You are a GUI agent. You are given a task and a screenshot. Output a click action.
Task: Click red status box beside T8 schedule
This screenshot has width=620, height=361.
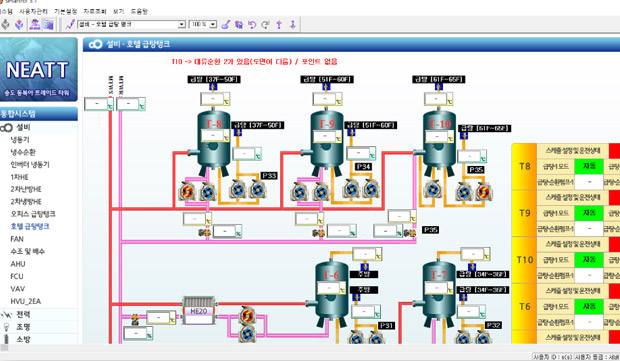pos(614,151)
